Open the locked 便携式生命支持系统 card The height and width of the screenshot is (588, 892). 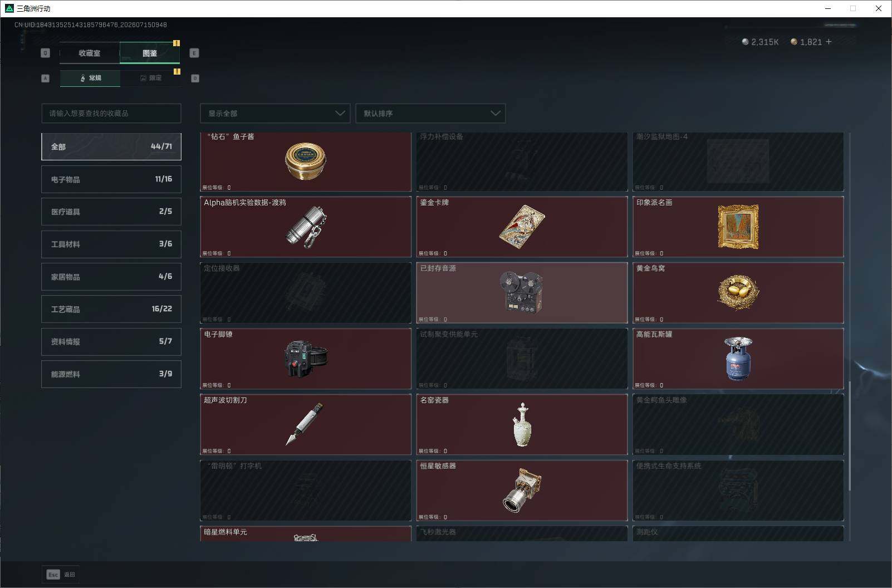pyautogui.click(x=738, y=490)
